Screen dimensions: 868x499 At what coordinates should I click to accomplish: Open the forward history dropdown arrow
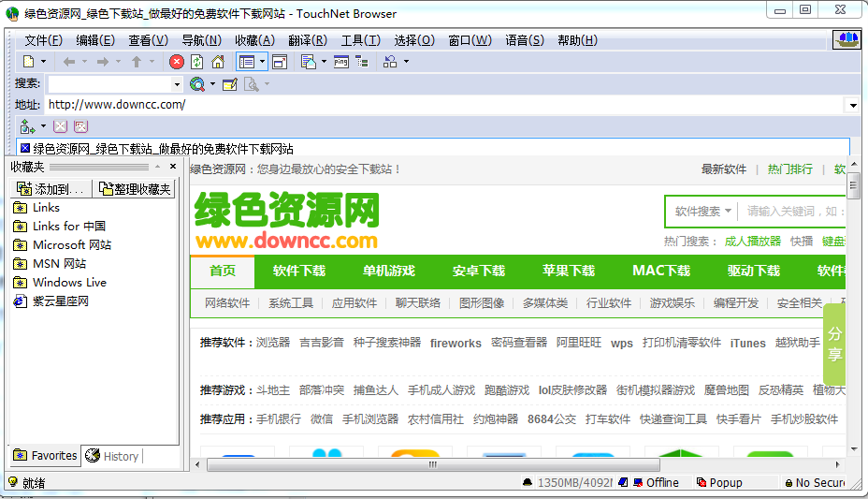point(118,62)
